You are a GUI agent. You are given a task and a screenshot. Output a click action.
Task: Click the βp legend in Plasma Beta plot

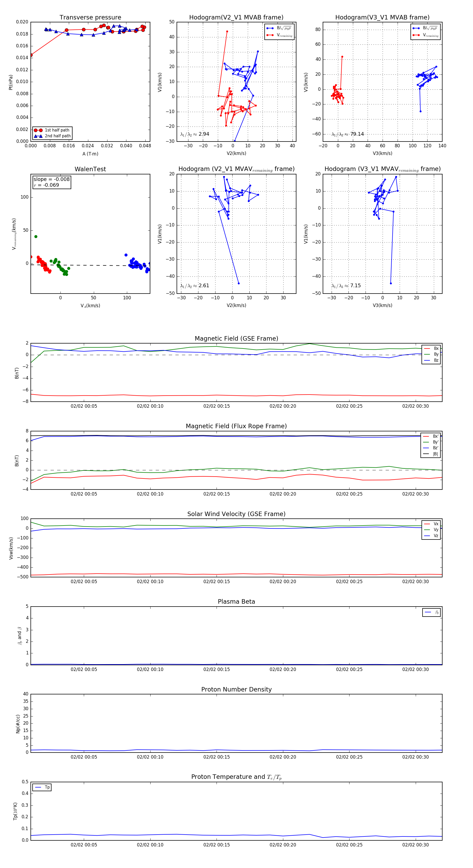[431, 612]
